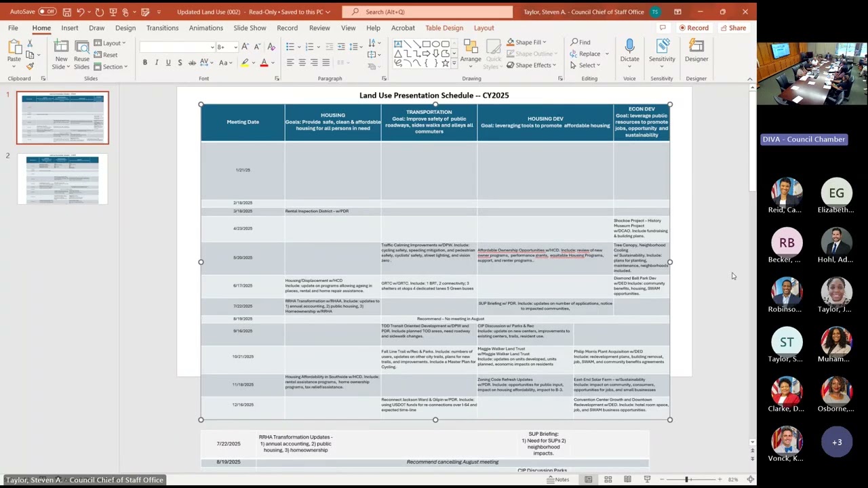Viewport: 868px width, 488px height.
Task: Open the Arrange menu
Action: [471, 53]
